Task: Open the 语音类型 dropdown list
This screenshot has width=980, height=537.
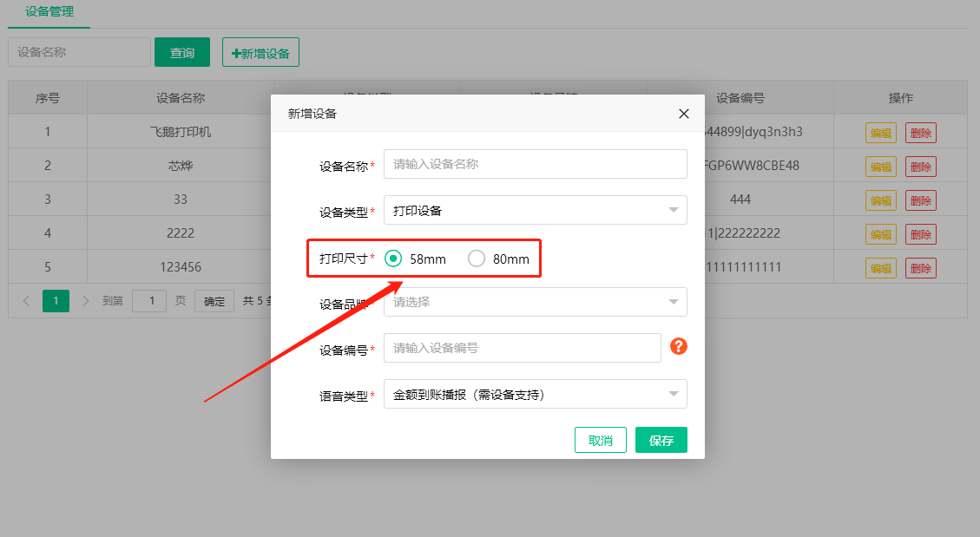Action: point(535,394)
